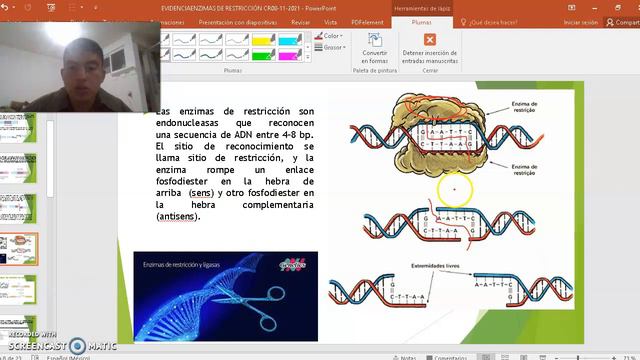Viewport: 640px width, 360px height.
Task: Choose the magenta highlighter pen
Action: pyautogui.click(x=290, y=55)
